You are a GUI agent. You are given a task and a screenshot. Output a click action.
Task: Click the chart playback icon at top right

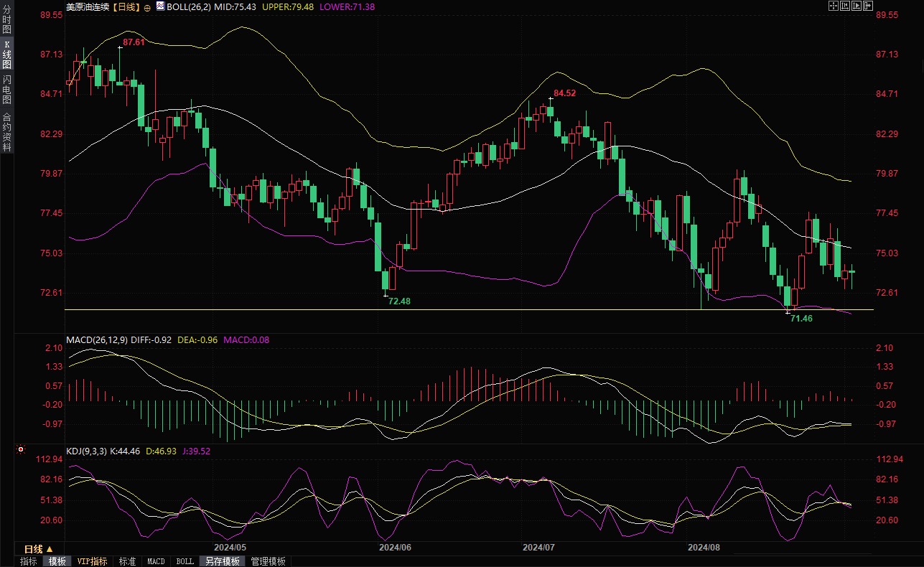(857, 6)
